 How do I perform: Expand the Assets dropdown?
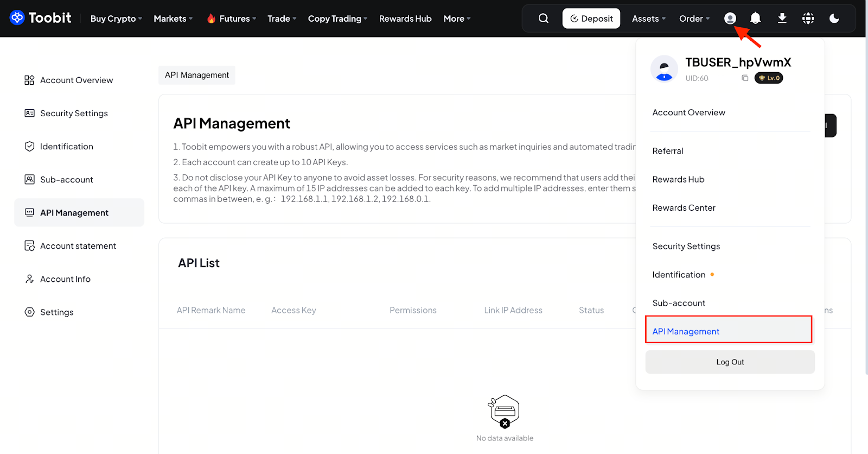648,18
